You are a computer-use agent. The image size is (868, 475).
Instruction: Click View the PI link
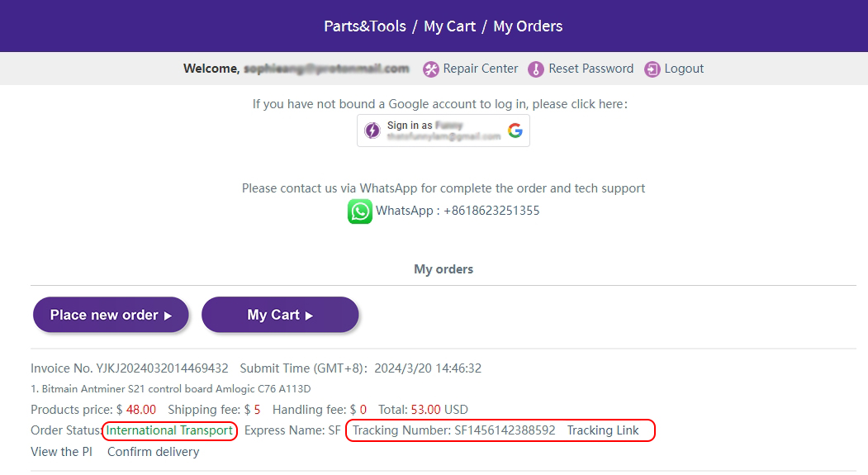point(61,452)
